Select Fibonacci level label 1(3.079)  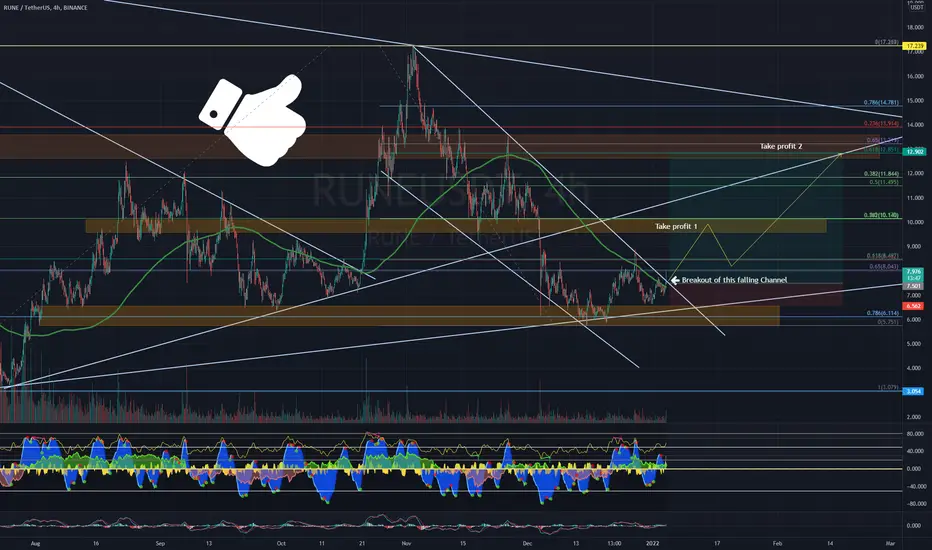tap(888, 388)
